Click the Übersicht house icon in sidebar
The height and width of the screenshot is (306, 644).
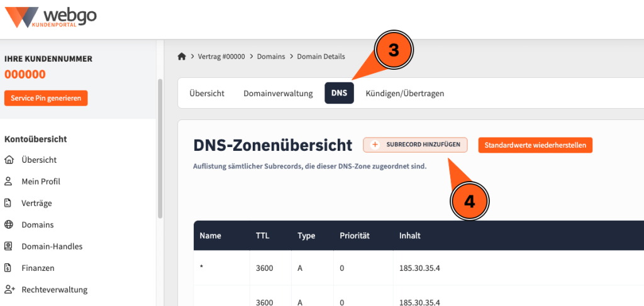coord(9,160)
